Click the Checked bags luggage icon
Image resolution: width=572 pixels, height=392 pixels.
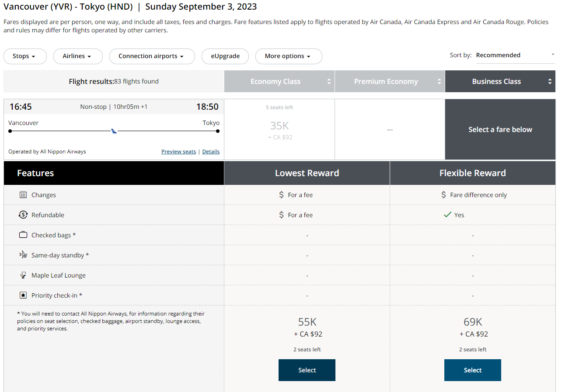[x=23, y=235]
